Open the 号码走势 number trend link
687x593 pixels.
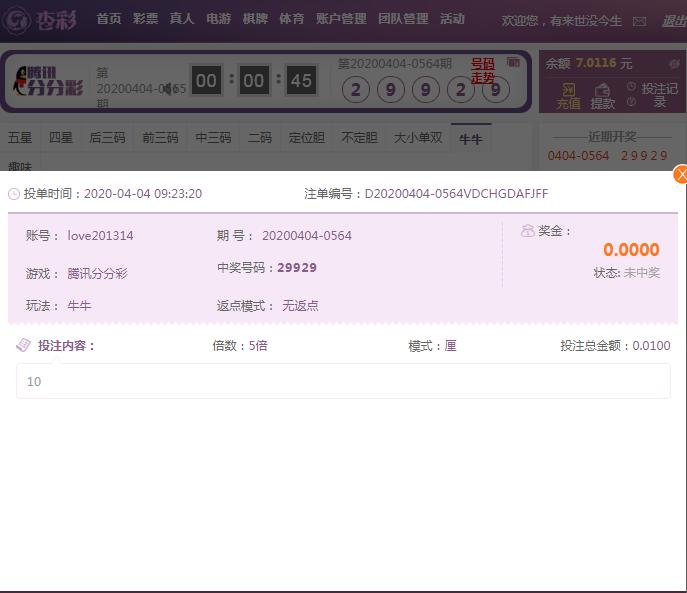(483, 70)
